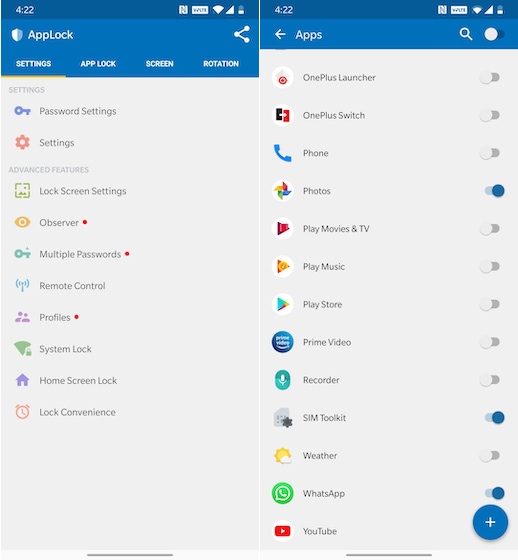Tap the OnePlus Switch app icon

(283, 115)
